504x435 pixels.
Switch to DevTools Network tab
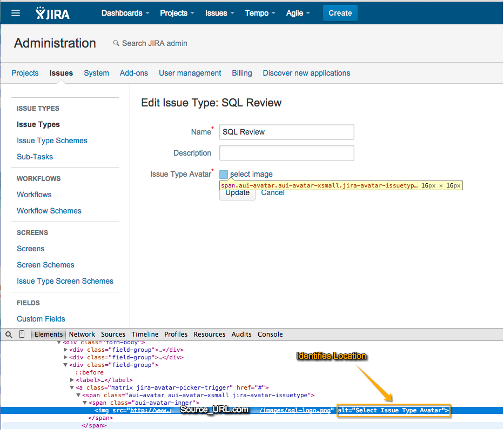click(x=82, y=334)
